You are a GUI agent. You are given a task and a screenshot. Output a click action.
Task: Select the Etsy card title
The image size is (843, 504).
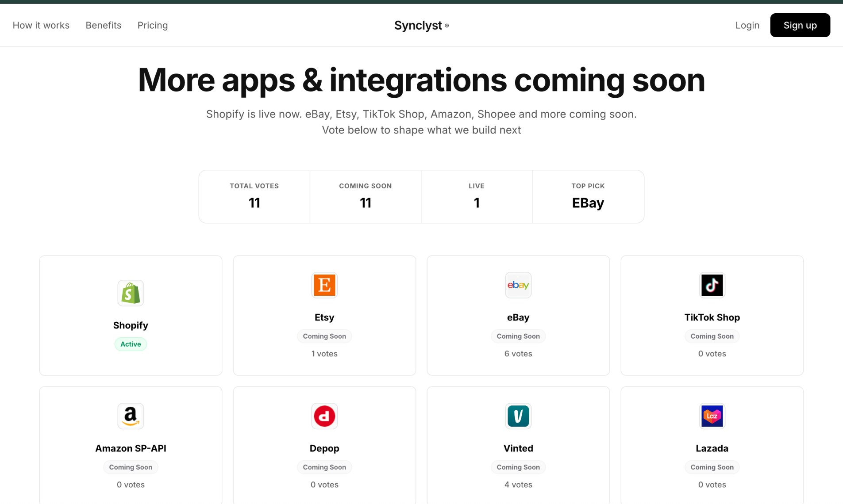[x=324, y=317]
